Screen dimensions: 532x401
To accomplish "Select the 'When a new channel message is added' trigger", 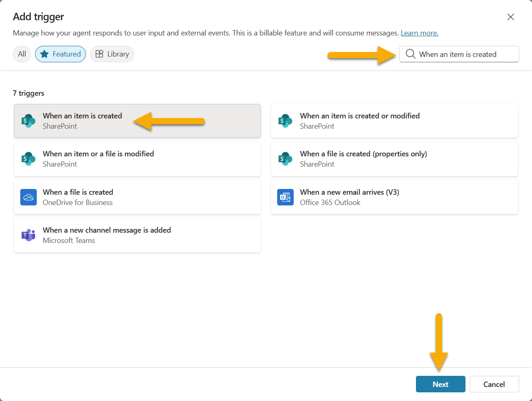I will 137,235.
